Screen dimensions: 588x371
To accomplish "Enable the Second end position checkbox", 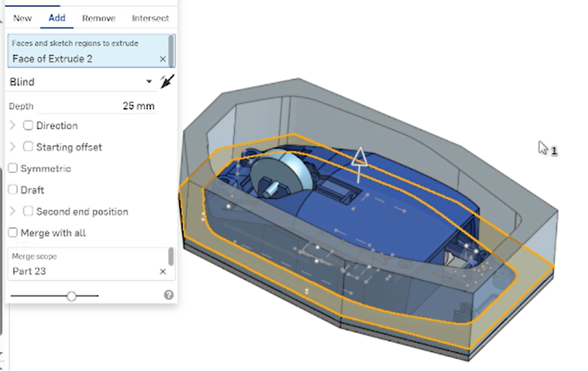I will [x=28, y=212].
